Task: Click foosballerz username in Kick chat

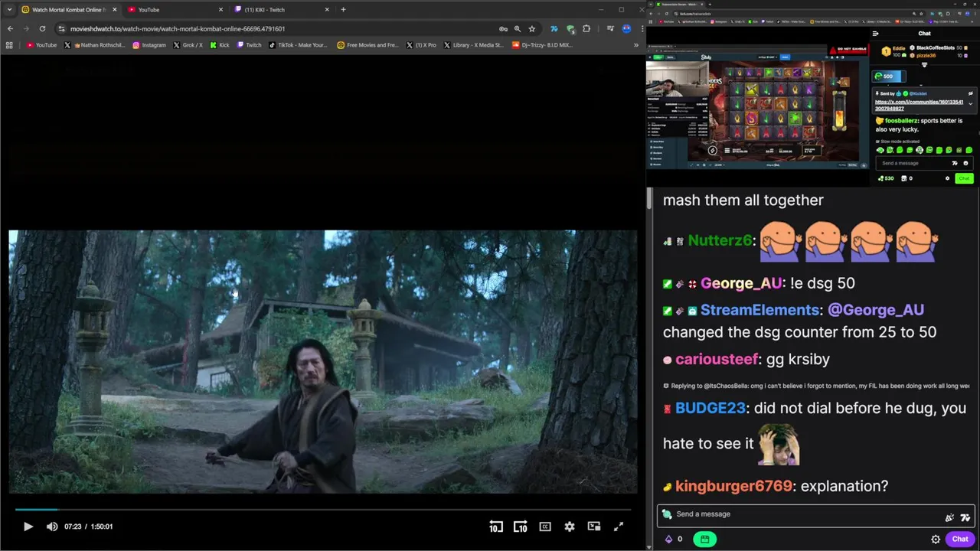Action: (900, 121)
